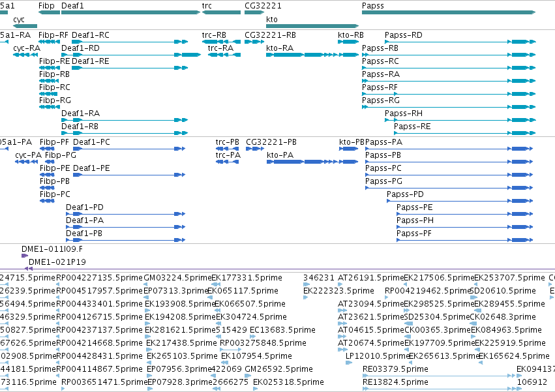
Task: Select the RP003275848.5prime EST label
Action: point(263,343)
